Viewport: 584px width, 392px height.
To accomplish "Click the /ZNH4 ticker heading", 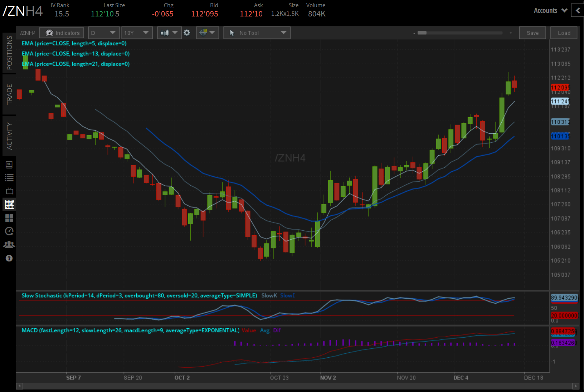I will tap(23, 11).
